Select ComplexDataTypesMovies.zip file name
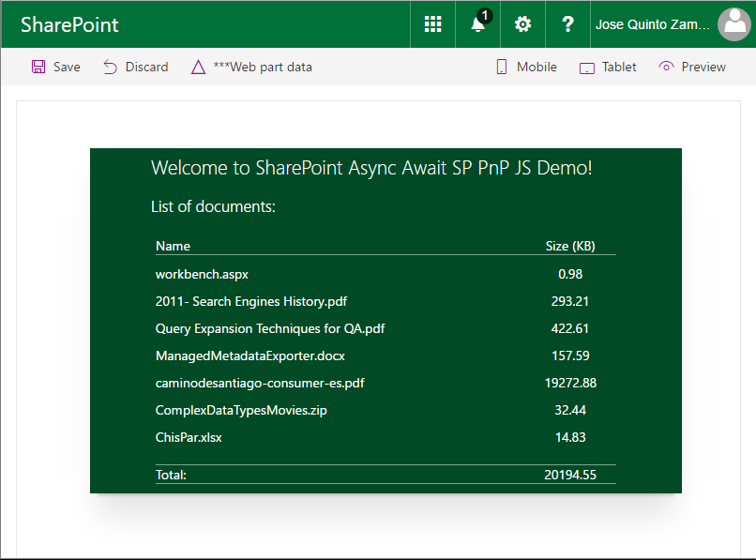The image size is (756, 560). (241, 411)
